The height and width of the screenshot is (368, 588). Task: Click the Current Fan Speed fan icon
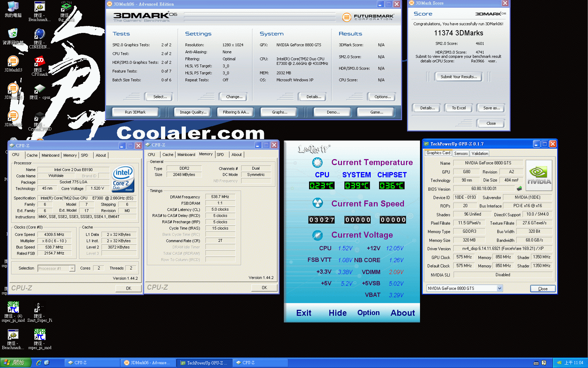pyautogui.click(x=317, y=203)
